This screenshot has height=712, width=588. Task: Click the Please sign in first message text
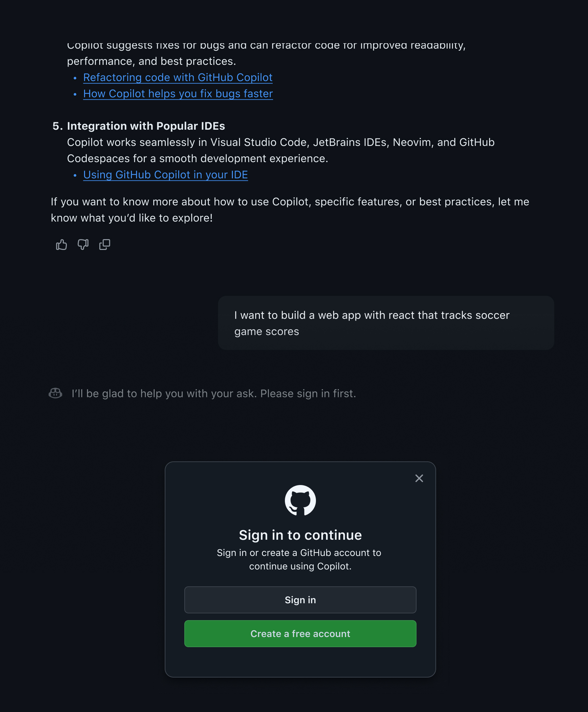pos(214,393)
